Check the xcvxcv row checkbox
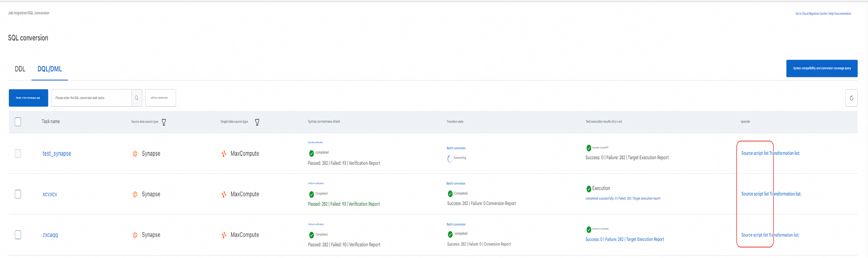This screenshot has width=868, height=258. point(18,194)
